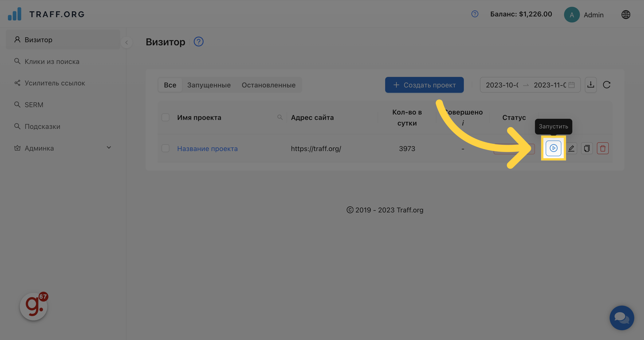
Task: Click the play button to launch project
Action: (x=553, y=148)
